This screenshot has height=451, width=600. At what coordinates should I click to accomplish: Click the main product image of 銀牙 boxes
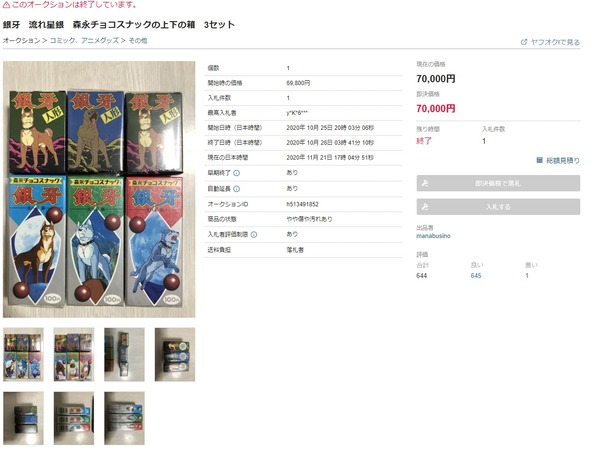coord(99,189)
